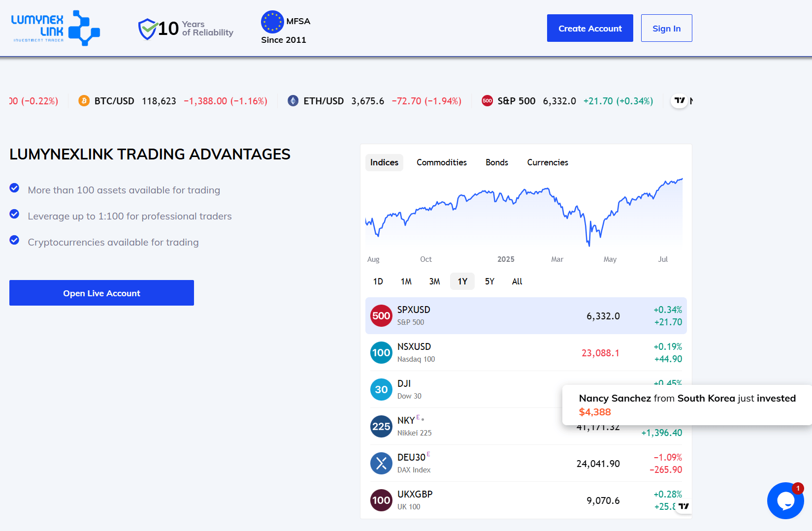This screenshot has width=812, height=531.
Task: Open S&P 500 ticker link
Action: (x=567, y=101)
